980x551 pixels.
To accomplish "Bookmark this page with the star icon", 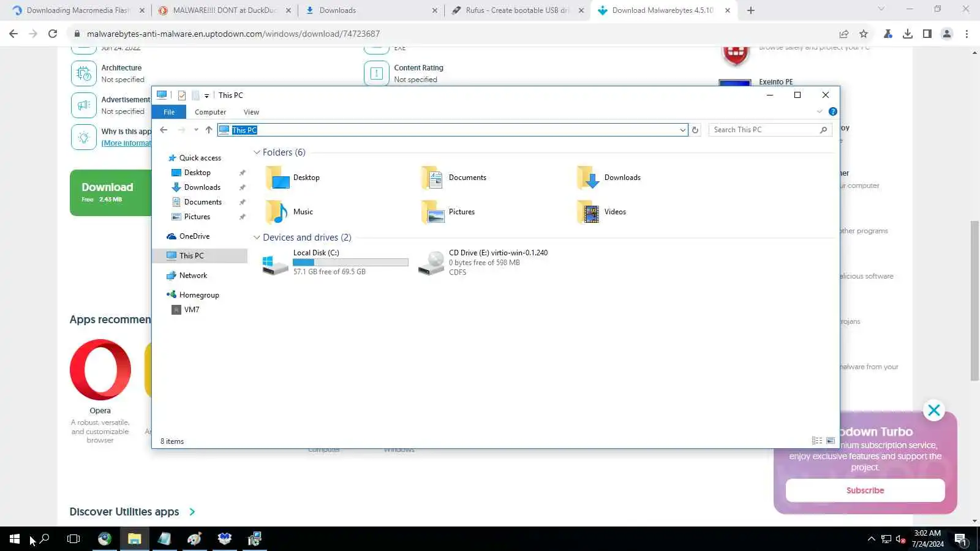I will (864, 34).
